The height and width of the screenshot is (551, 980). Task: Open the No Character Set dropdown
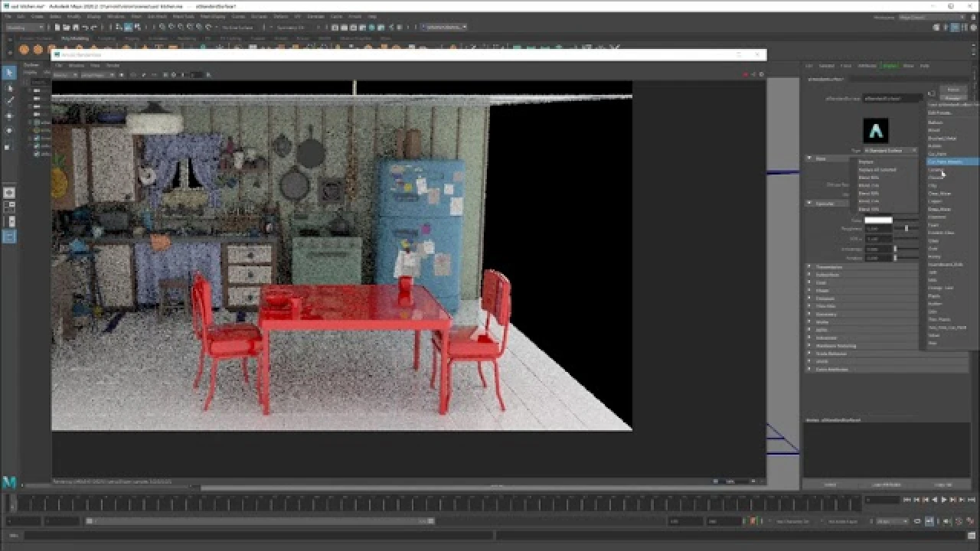click(794, 521)
